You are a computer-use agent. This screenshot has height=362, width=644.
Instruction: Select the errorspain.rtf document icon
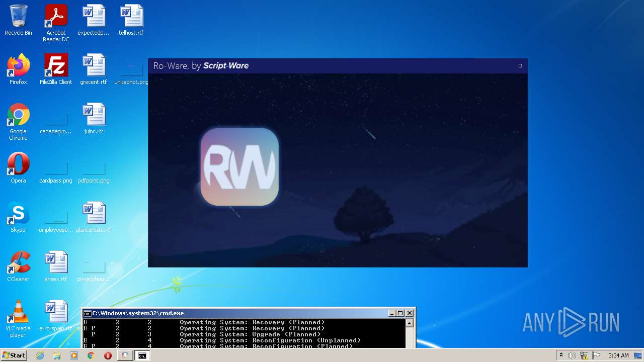(x=56, y=316)
